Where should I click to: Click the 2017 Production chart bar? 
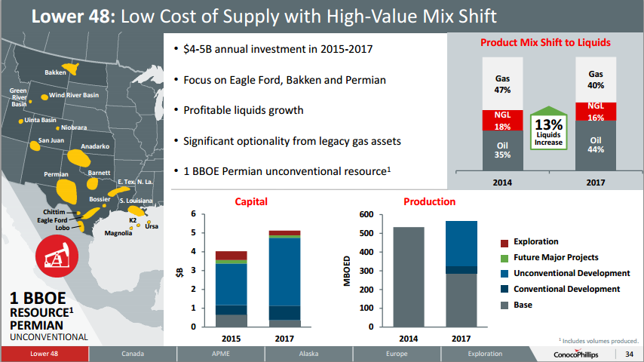pos(462,274)
